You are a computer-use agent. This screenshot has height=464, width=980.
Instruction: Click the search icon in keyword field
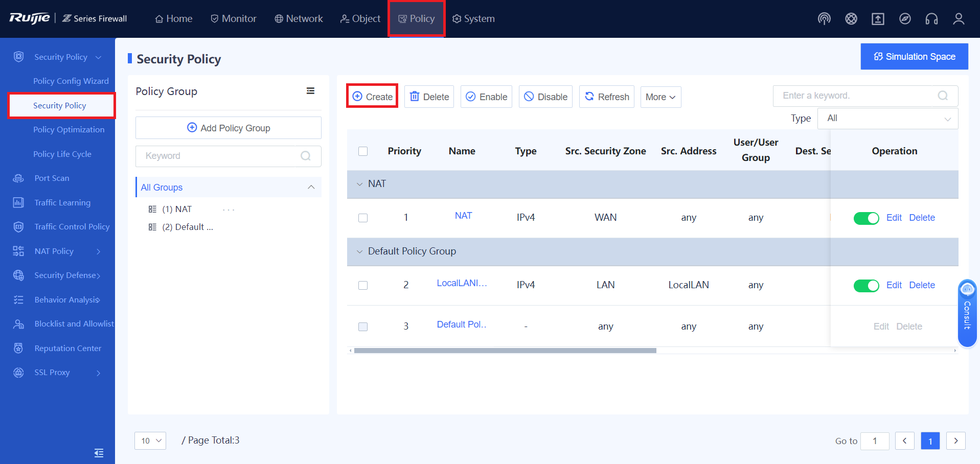coord(943,96)
